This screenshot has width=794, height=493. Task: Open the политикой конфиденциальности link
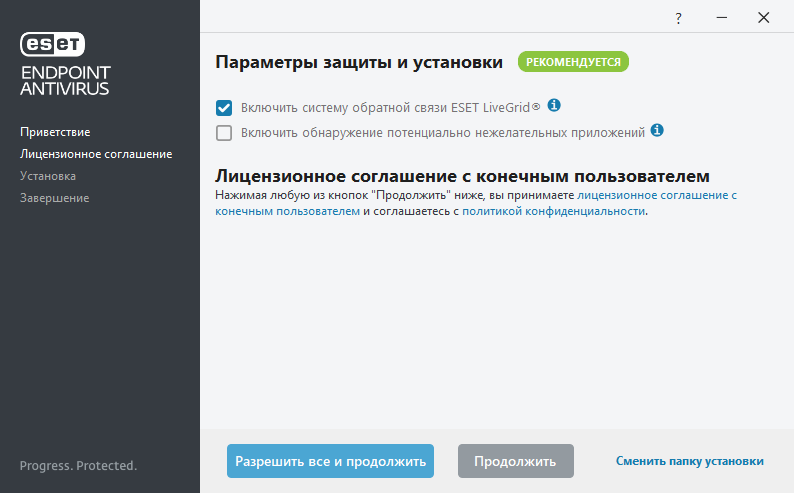(x=553, y=212)
